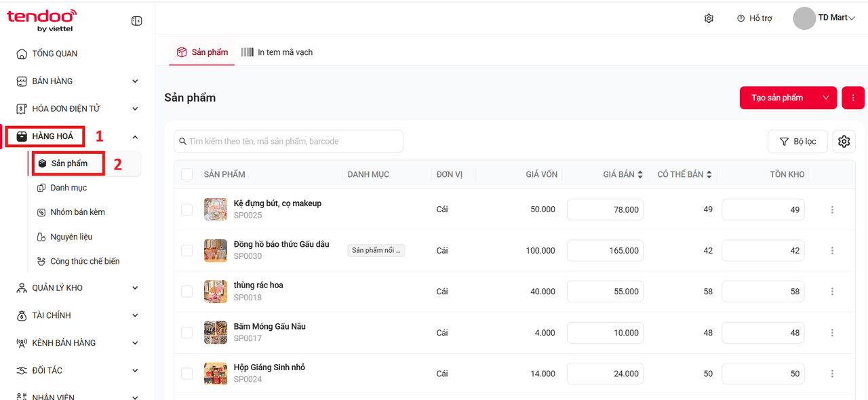Select the Kệ đựng bút, cọ makeup checkbox
Image resolution: width=868 pixels, height=400 pixels.
pyautogui.click(x=187, y=209)
